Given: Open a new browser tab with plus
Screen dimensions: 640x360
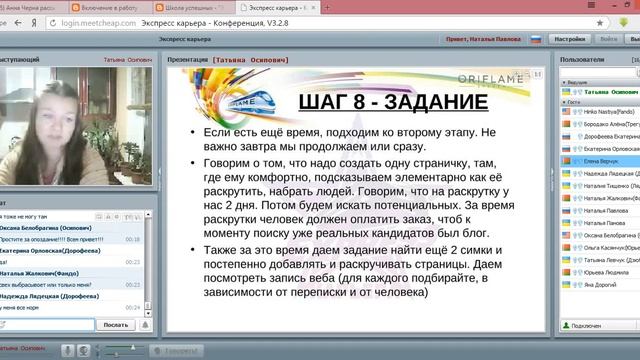Looking at the screenshot, I should click(327, 7).
